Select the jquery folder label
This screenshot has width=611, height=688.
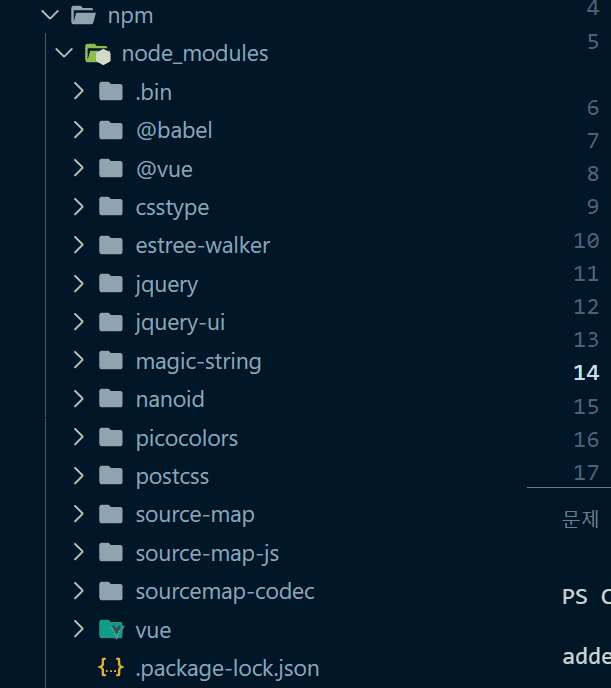(x=167, y=285)
